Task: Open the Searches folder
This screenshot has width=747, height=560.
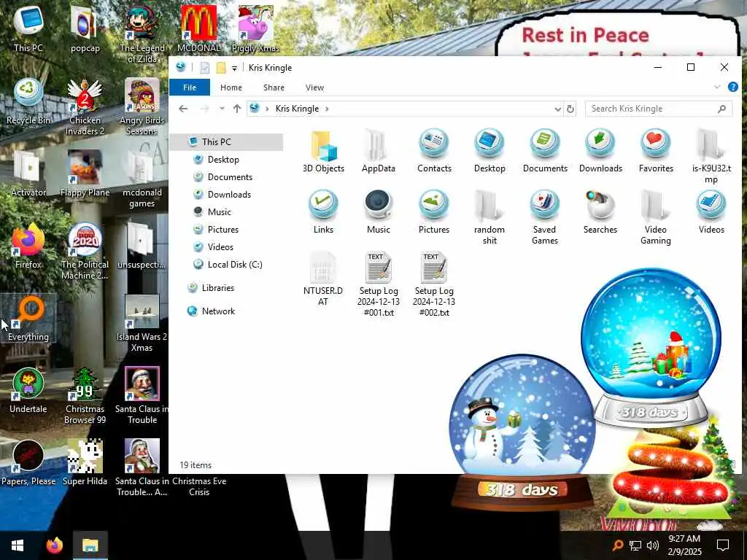Action: tap(600, 213)
